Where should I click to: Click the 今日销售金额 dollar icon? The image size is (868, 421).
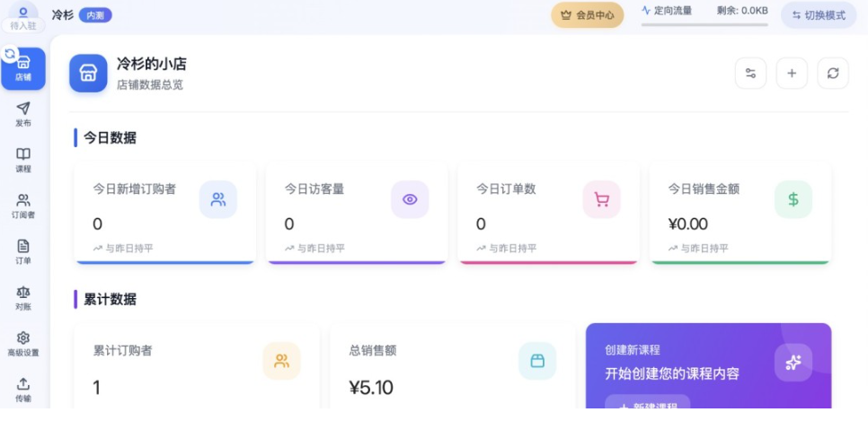(x=793, y=199)
